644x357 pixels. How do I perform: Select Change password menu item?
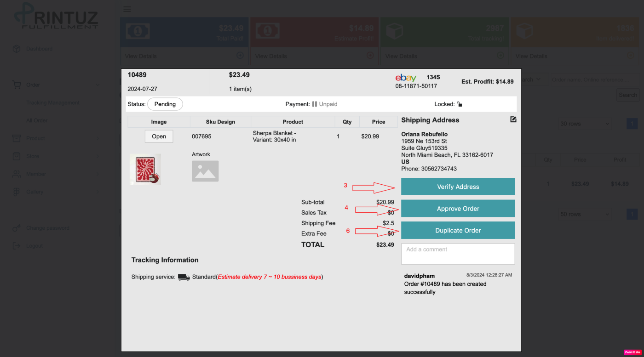[48, 228]
